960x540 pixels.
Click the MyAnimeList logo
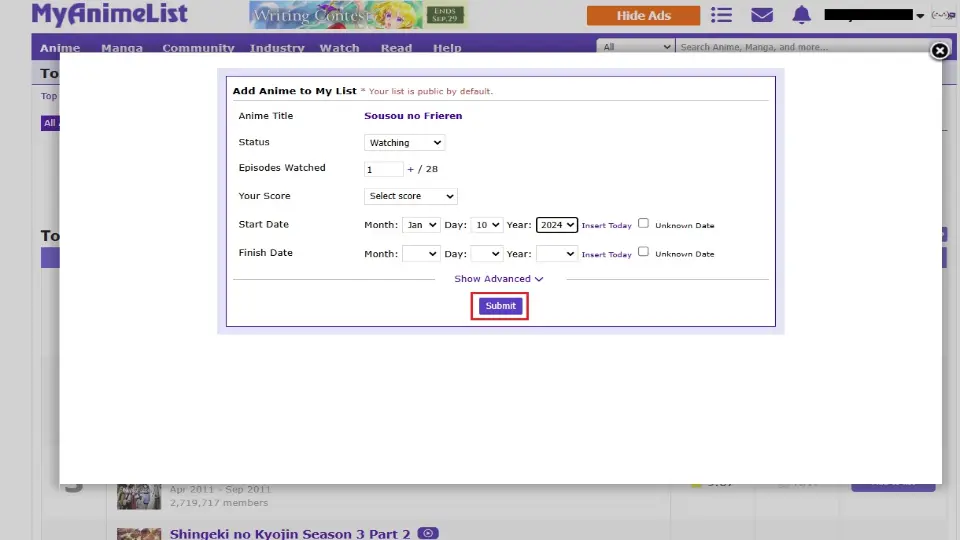[110, 14]
